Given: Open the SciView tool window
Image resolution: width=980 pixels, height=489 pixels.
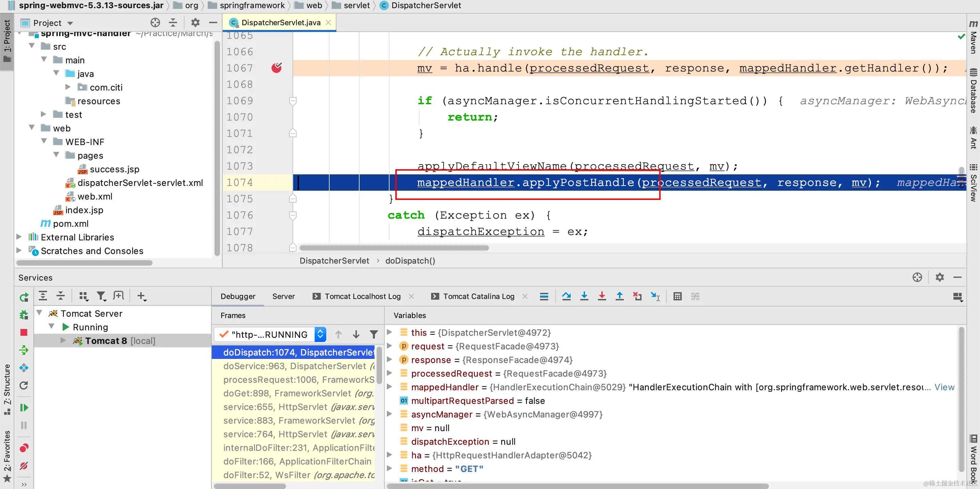Looking at the screenshot, I should [x=973, y=183].
